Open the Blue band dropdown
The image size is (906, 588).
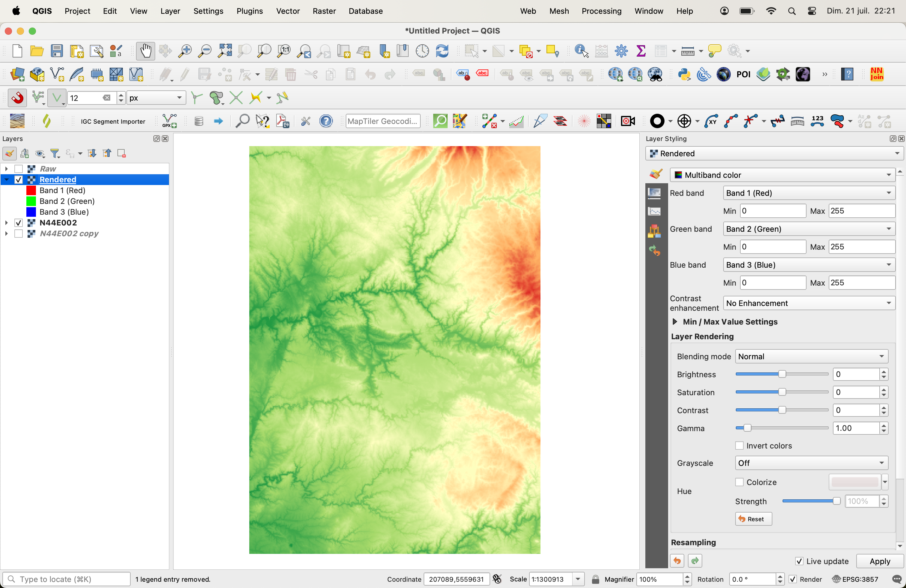[x=809, y=265]
